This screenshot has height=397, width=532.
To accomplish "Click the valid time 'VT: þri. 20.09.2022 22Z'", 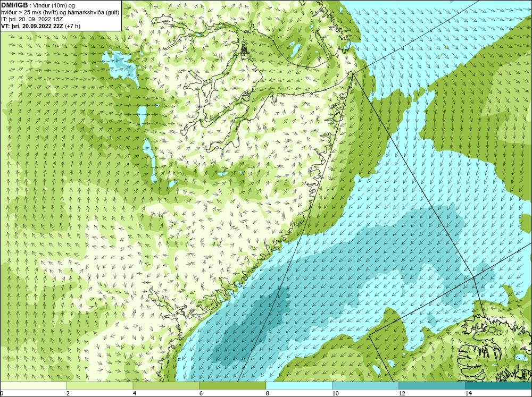I will pos(32,26).
